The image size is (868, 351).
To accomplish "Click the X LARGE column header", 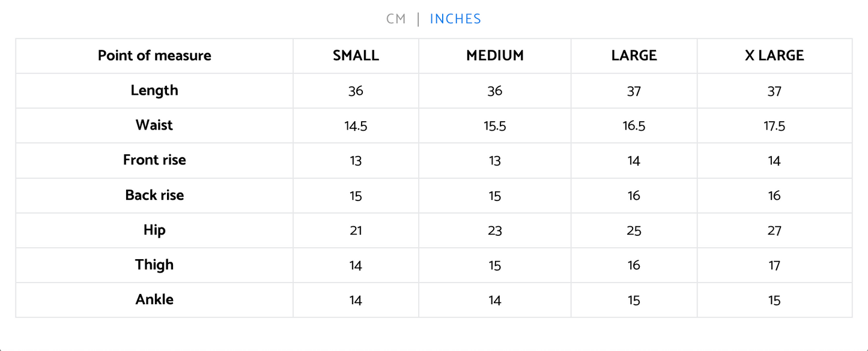I will [x=774, y=56].
